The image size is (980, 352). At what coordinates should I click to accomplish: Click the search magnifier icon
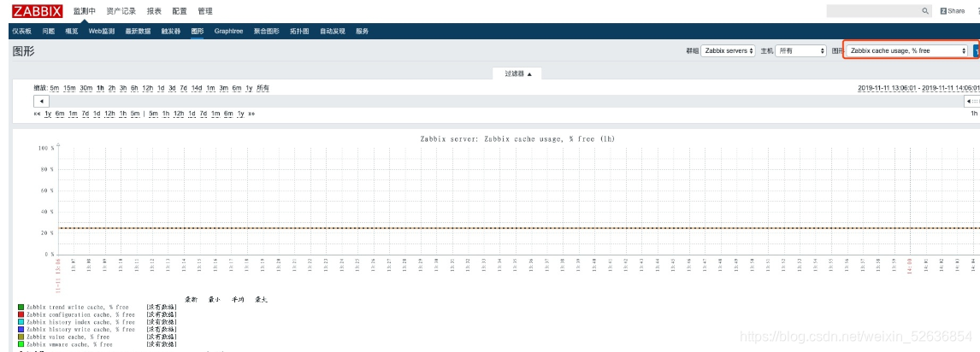[925, 11]
